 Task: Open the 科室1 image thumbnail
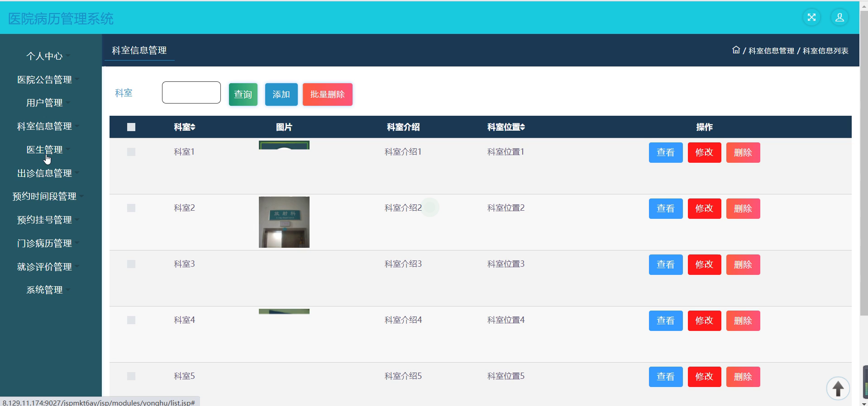pos(284,145)
